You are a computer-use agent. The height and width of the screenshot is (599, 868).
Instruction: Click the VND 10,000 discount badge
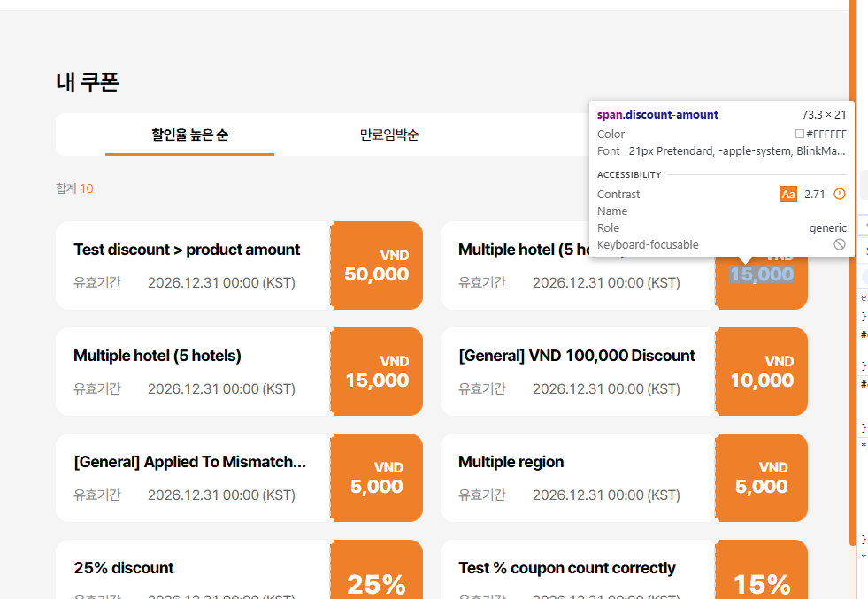click(x=761, y=372)
